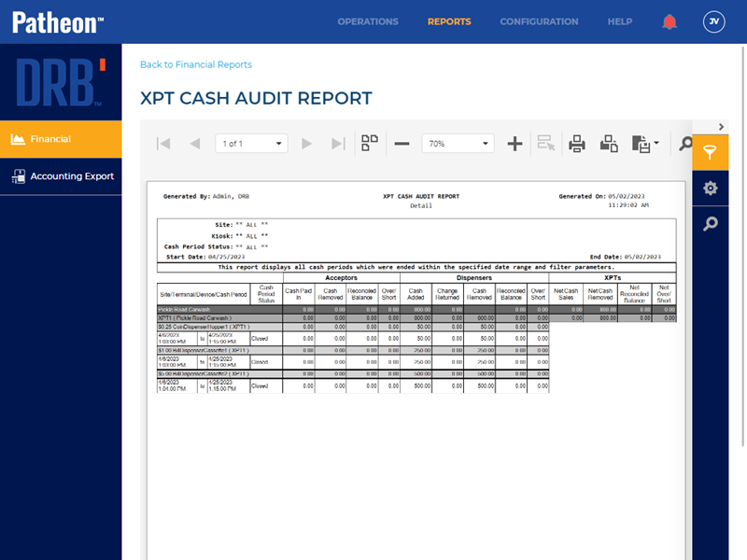Collapse the right side panel chevron
This screenshot has width=747, height=560.
[x=721, y=127]
